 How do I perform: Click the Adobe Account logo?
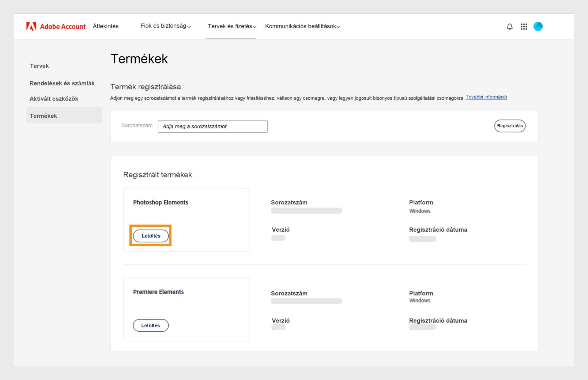56,26
